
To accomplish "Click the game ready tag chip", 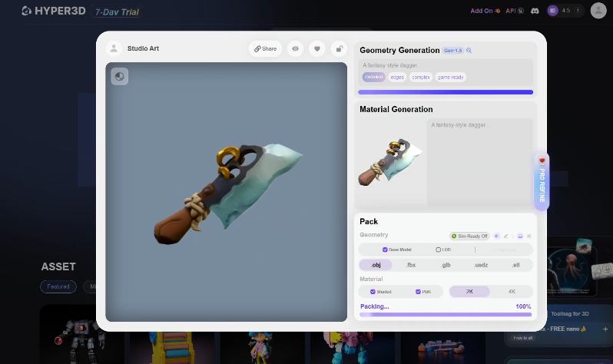I will click(x=450, y=77).
